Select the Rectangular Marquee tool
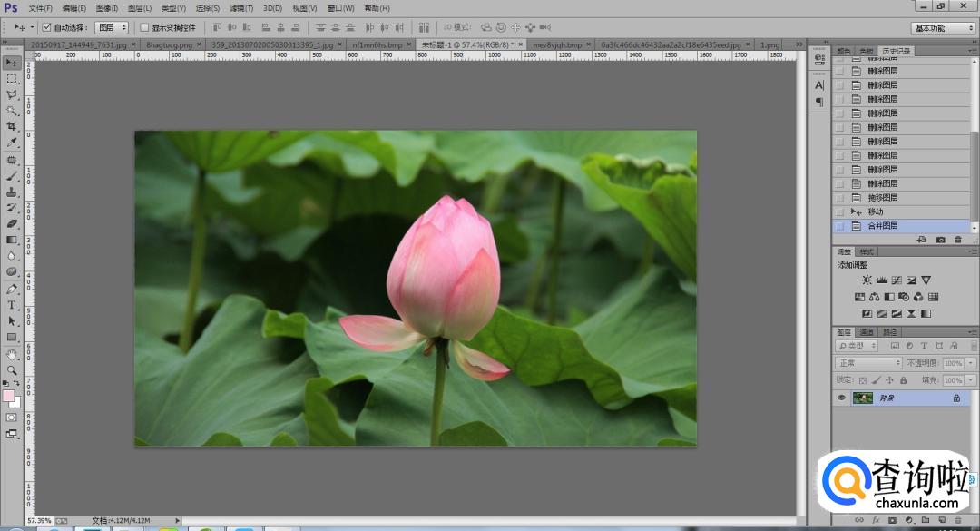The width and height of the screenshot is (980, 531). [x=12, y=78]
